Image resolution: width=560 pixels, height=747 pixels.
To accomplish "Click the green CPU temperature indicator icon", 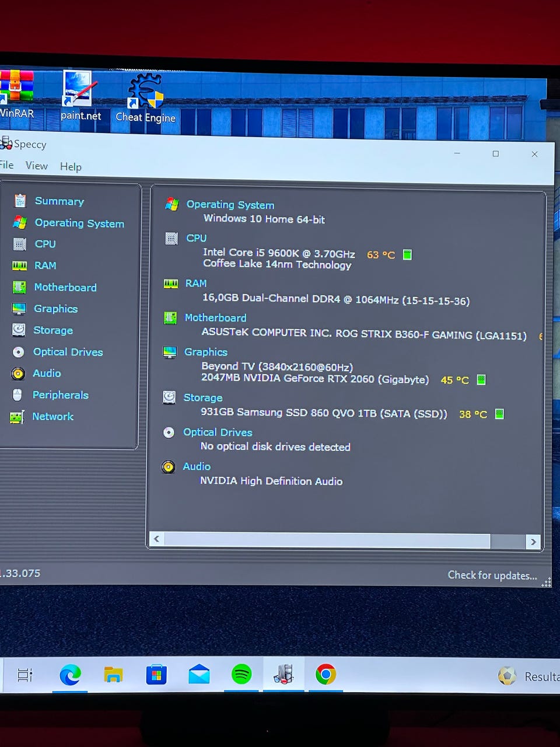I will coord(407,254).
